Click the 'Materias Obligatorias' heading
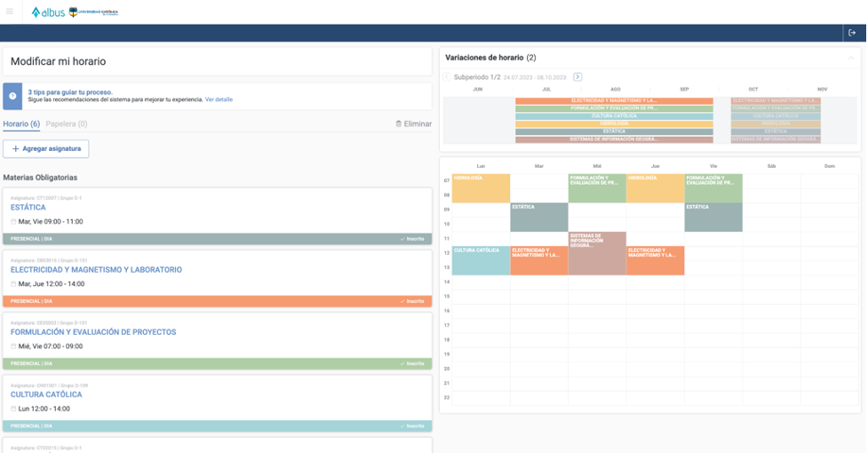The image size is (868, 453). [40, 178]
